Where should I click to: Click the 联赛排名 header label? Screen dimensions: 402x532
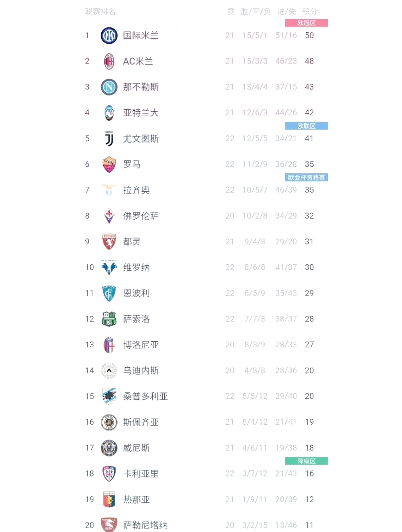click(x=100, y=11)
